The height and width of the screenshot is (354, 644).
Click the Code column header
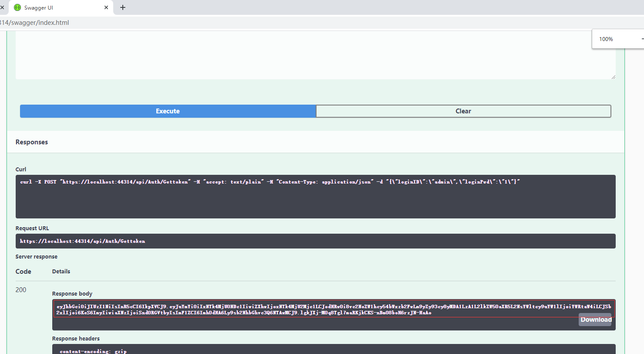pos(24,271)
